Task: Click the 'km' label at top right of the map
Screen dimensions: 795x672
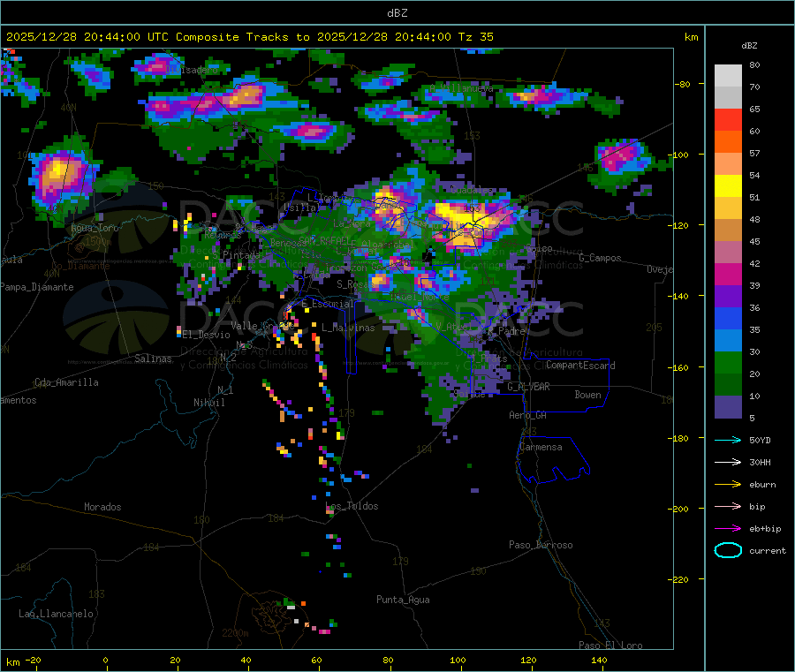Action: (x=691, y=37)
